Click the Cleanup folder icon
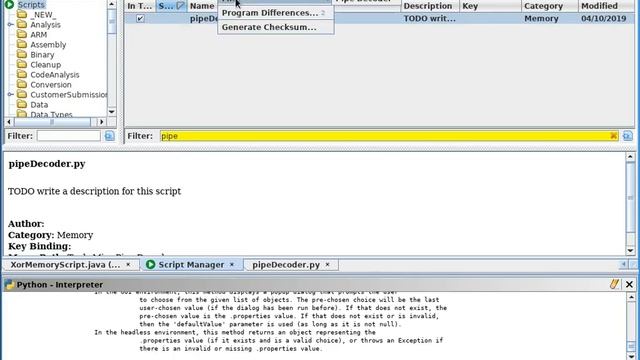This screenshot has width=640, height=360. point(22,64)
